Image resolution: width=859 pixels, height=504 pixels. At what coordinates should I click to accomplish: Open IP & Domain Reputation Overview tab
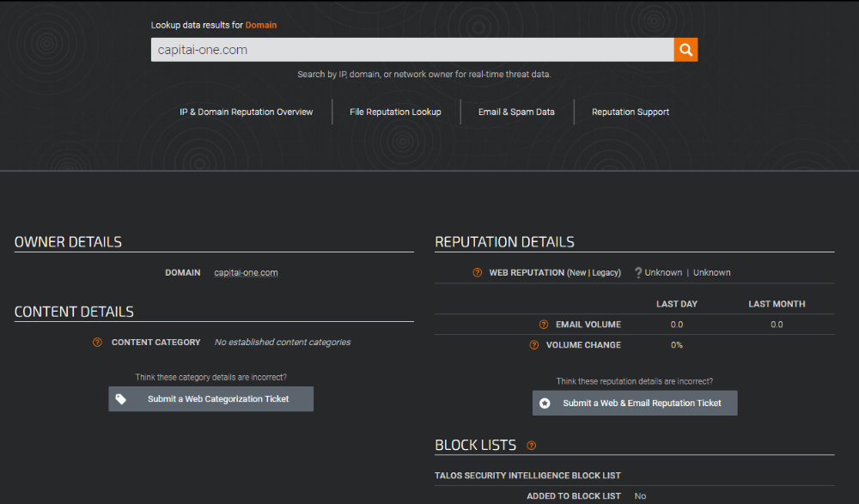(x=246, y=112)
